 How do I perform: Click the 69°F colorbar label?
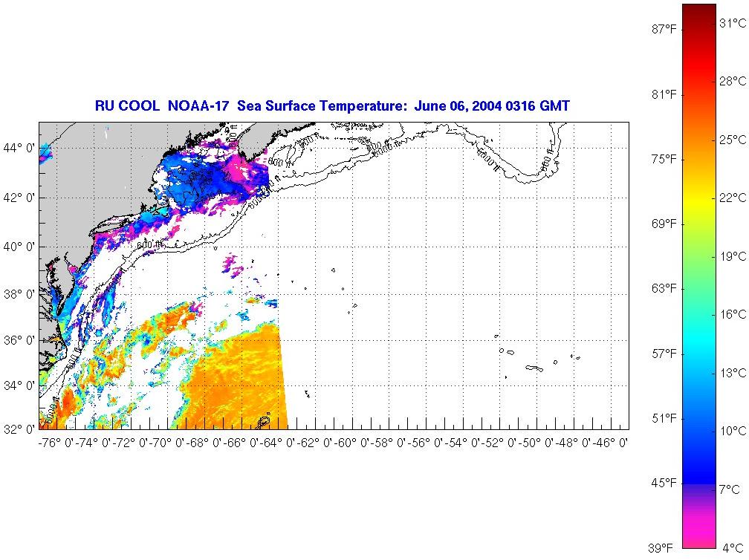click(664, 224)
